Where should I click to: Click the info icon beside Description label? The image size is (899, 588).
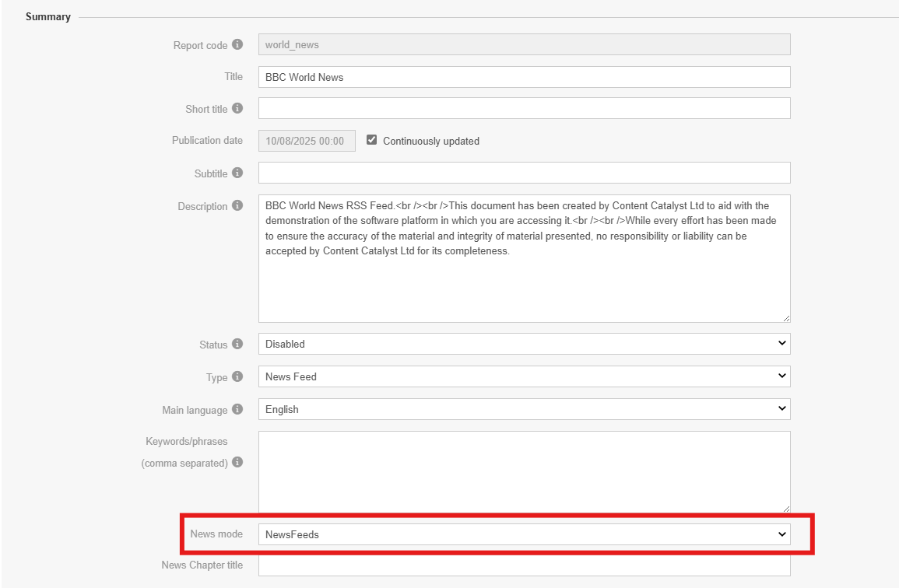[x=237, y=206]
